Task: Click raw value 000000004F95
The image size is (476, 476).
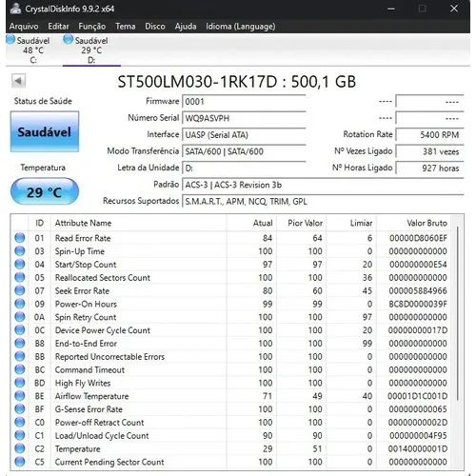Action: [418, 436]
